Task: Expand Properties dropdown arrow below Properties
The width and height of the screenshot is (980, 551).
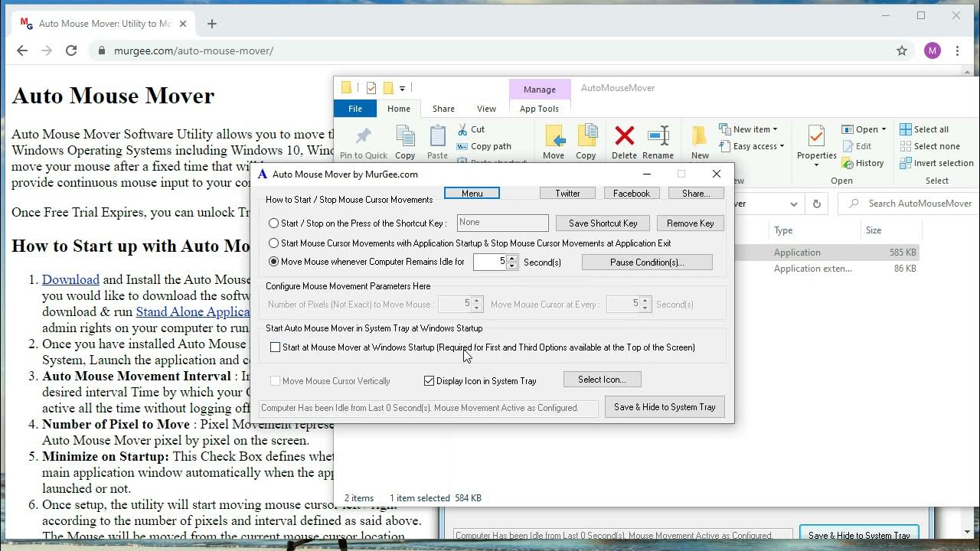Action: pos(816,165)
